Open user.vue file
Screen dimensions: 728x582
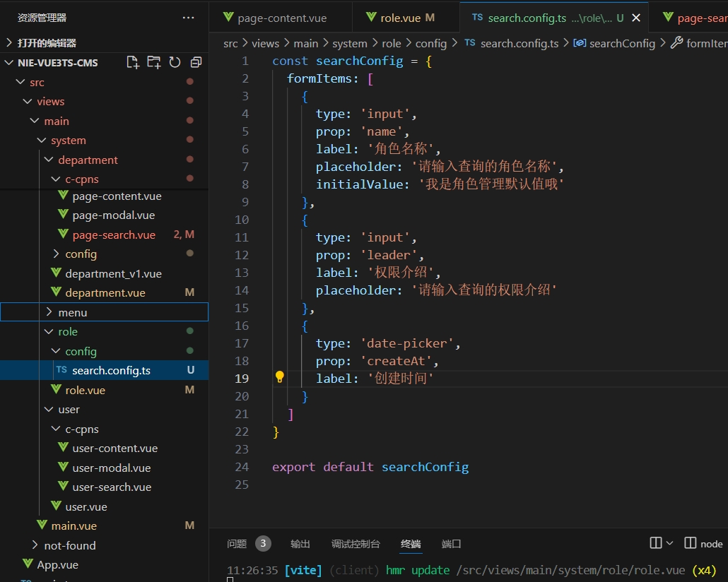click(x=105, y=506)
